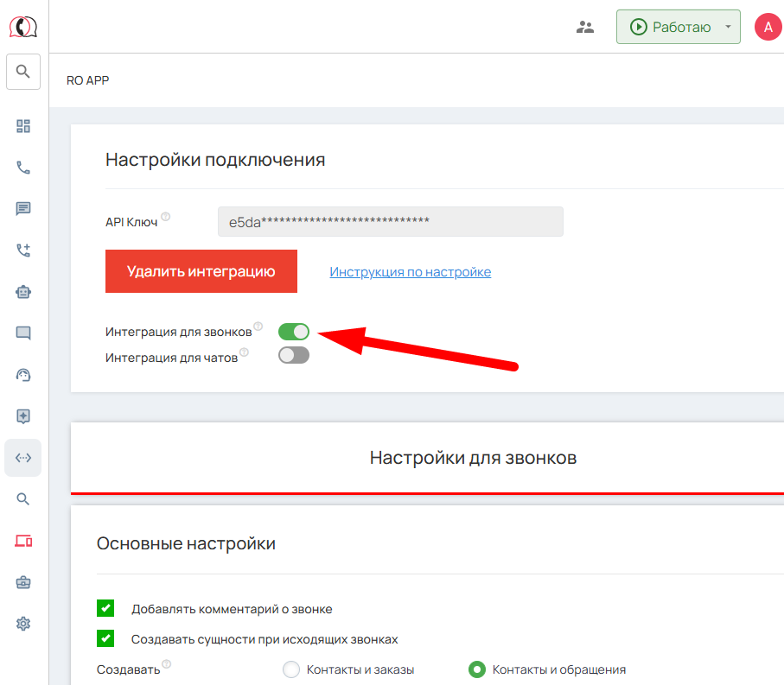Click the users group icon in header
Screen dimensions: 784x685
585,28
